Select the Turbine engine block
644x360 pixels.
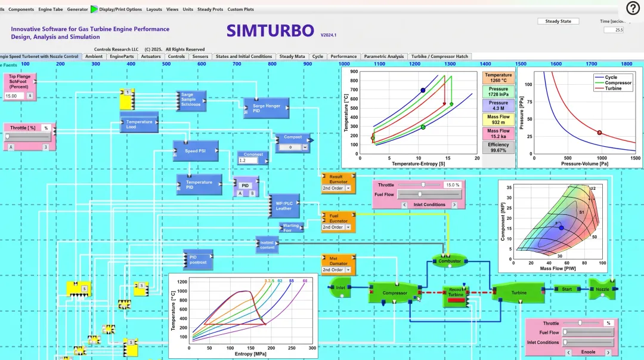[x=519, y=293]
